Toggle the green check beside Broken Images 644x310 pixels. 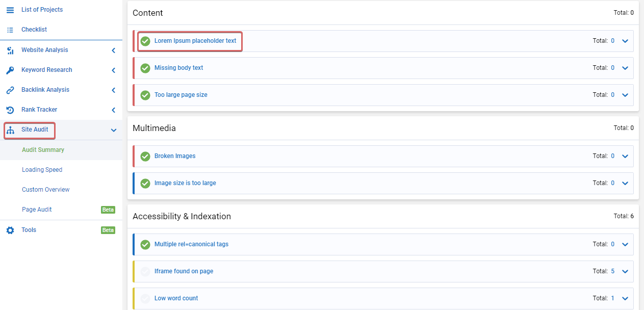point(145,156)
